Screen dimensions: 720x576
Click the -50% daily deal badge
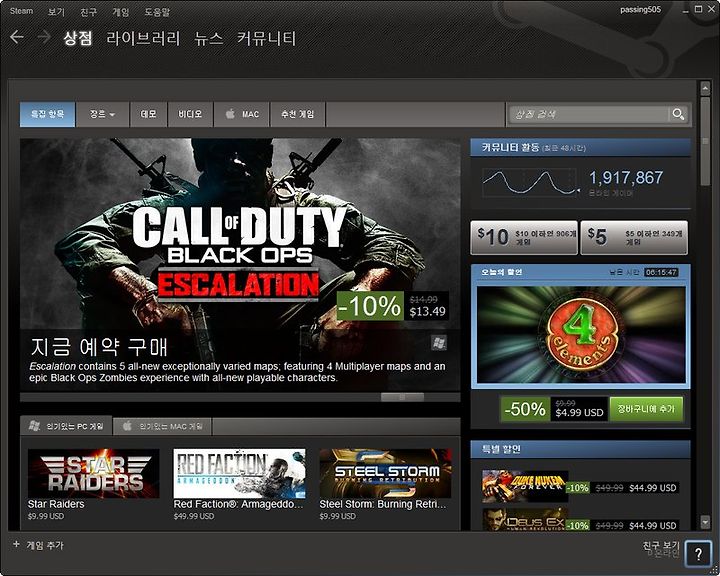pyautogui.click(x=525, y=409)
